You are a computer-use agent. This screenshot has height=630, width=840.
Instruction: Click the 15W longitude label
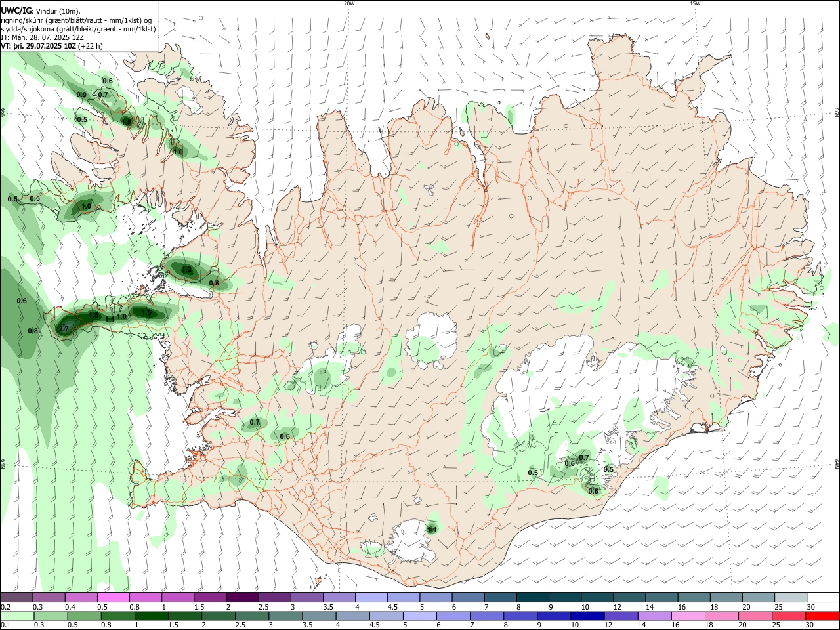[x=695, y=3]
